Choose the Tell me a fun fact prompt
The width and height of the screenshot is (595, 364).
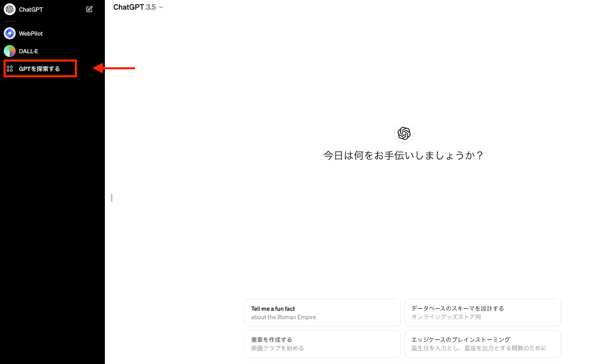[x=322, y=313]
